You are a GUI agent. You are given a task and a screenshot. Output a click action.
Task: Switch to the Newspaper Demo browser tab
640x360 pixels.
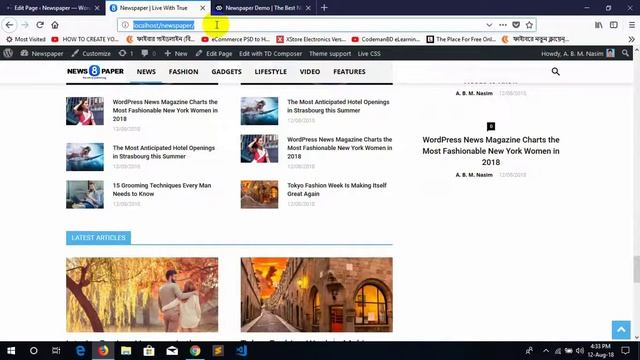click(x=263, y=8)
